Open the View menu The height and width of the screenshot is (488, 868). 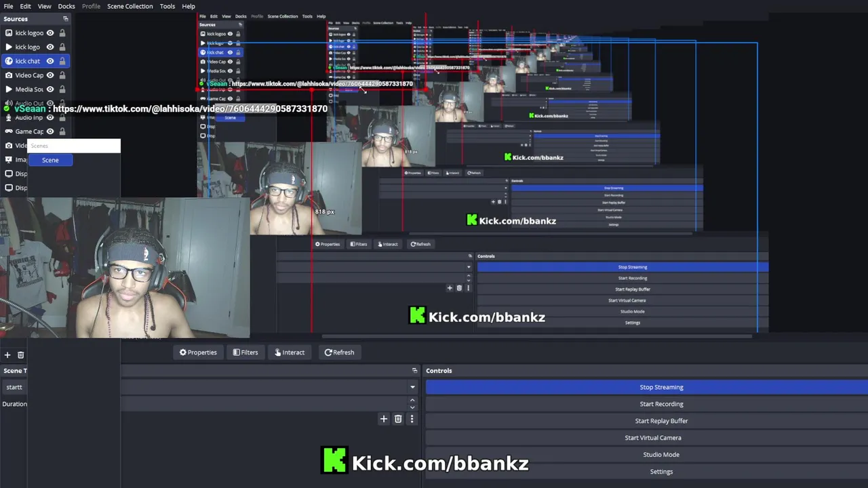pos(44,6)
